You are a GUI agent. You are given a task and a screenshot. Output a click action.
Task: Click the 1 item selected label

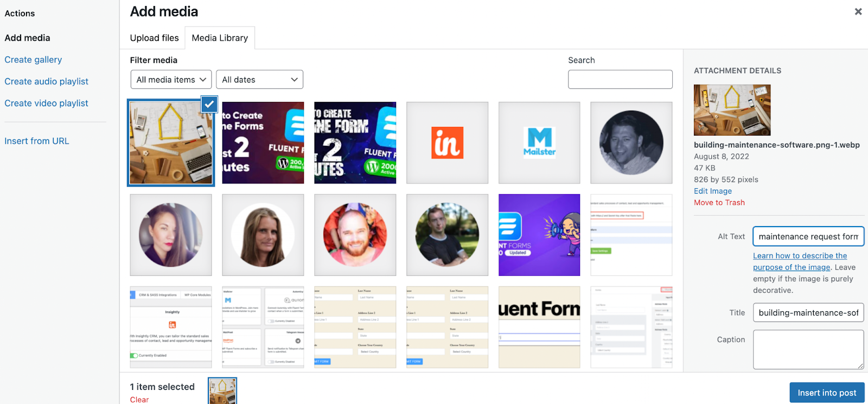coord(162,387)
